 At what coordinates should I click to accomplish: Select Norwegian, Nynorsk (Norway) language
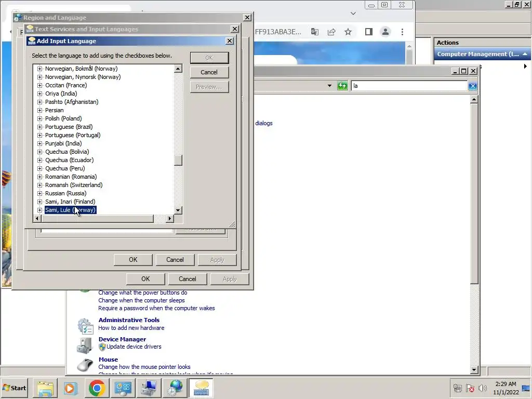click(x=83, y=77)
